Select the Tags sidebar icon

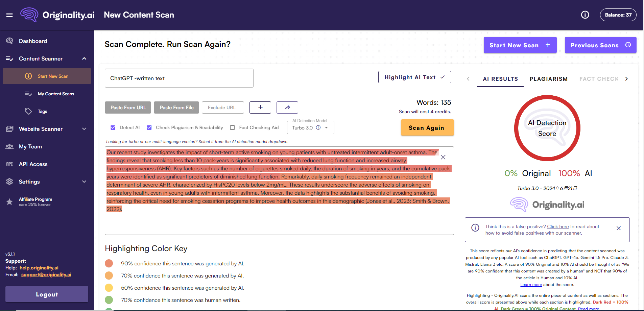pos(28,111)
